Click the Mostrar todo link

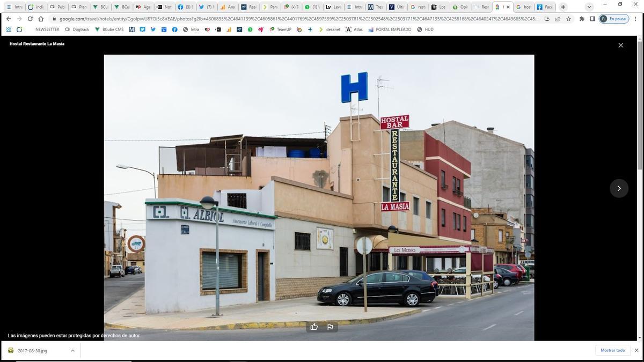(x=613, y=350)
